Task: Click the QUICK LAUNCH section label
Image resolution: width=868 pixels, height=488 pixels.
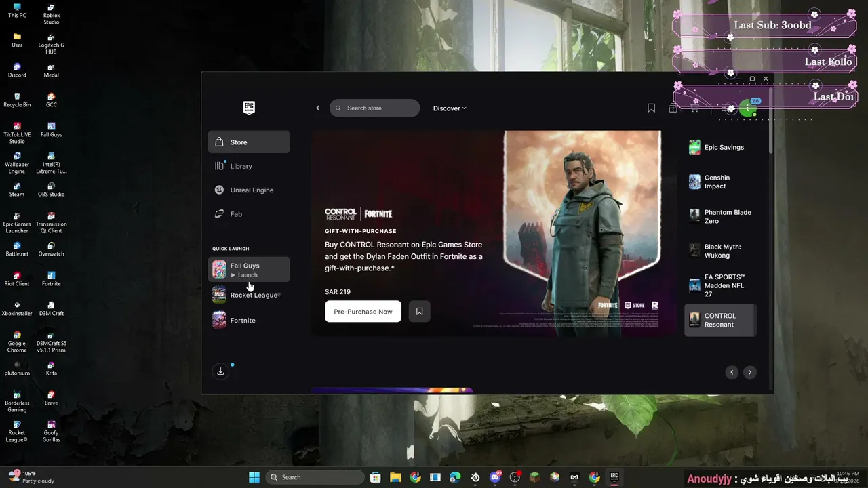Action: pos(231,249)
